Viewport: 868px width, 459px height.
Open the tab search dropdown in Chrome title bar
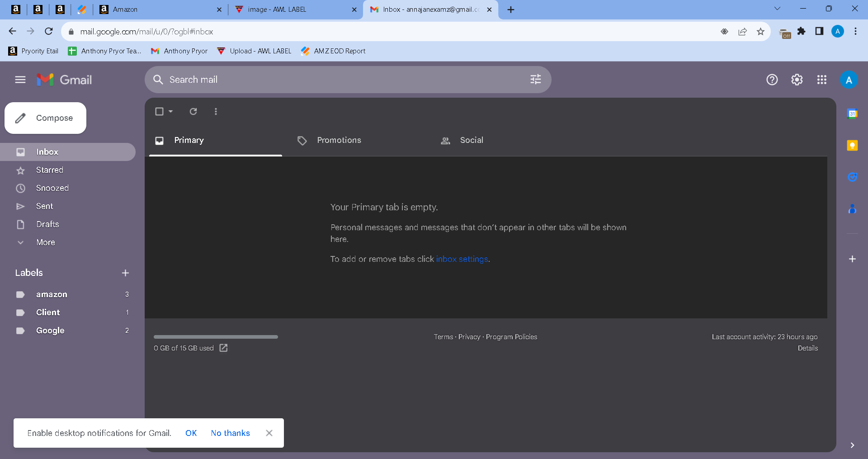[778, 9]
